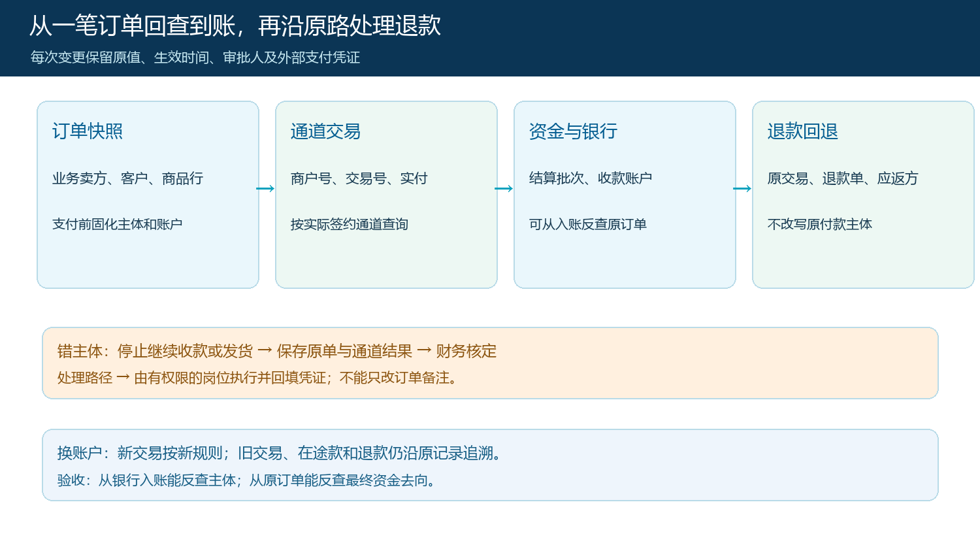Screen dimensions: 980x549
Task: Select the subtitle starting with 每次变更保留原值
Action: [x=195, y=58]
